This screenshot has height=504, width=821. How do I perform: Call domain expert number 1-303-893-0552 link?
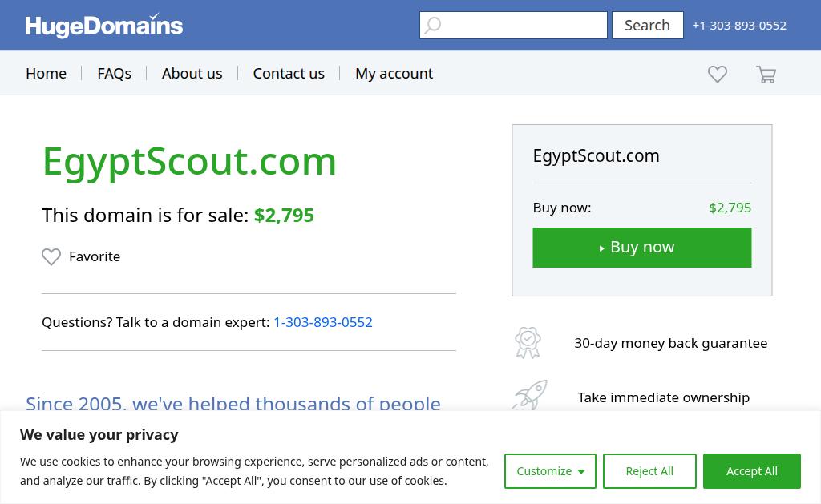click(x=323, y=322)
